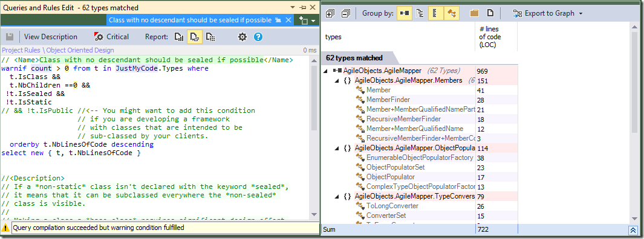Screen dimensions: 644x239
Task: Open the Queries and Rules Edit window options arrow
Action: [293, 7]
